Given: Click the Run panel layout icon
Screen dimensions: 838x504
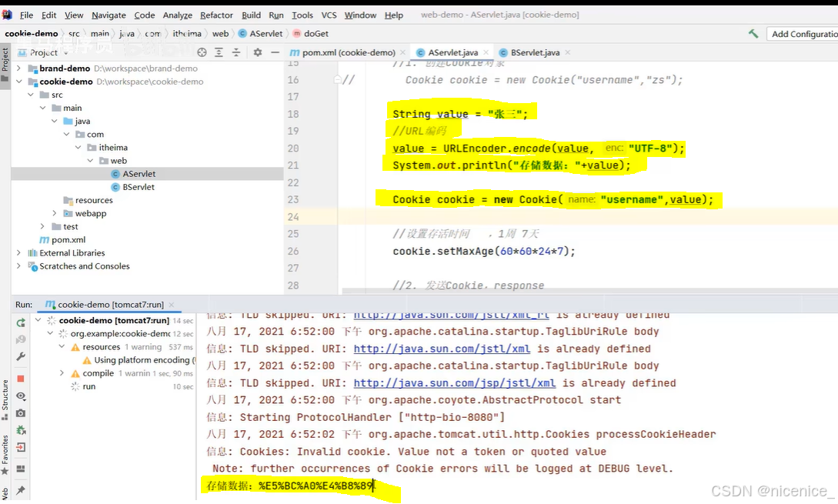Looking at the screenshot, I should [21, 469].
